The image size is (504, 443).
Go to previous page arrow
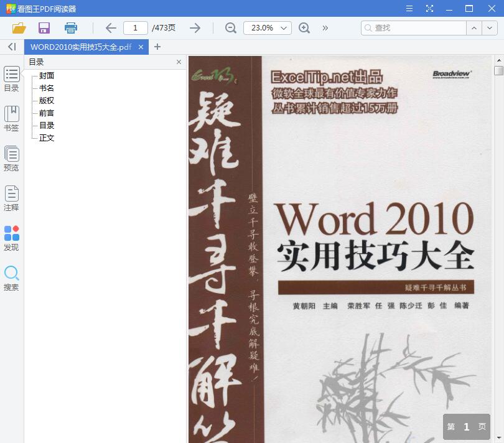click(x=111, y=28)
